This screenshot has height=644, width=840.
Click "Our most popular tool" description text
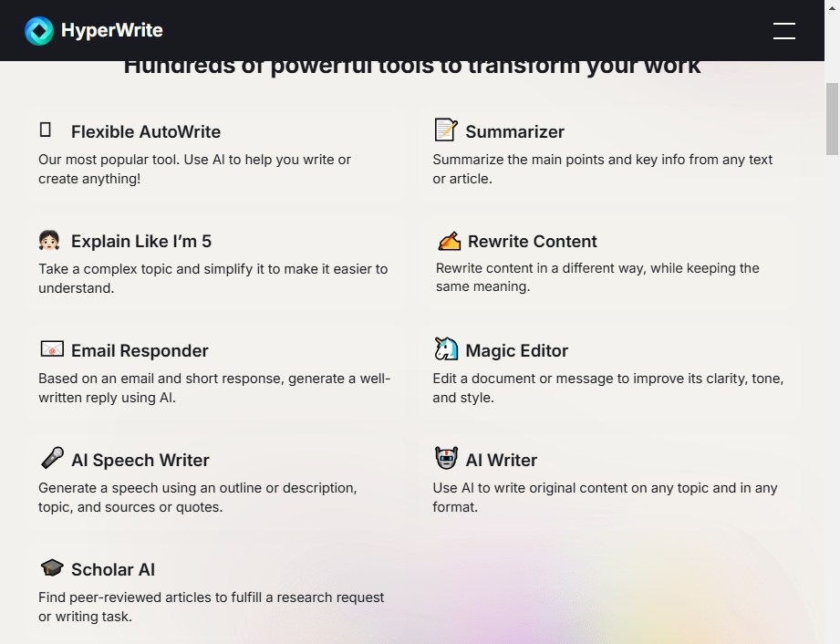click(194, 169)
